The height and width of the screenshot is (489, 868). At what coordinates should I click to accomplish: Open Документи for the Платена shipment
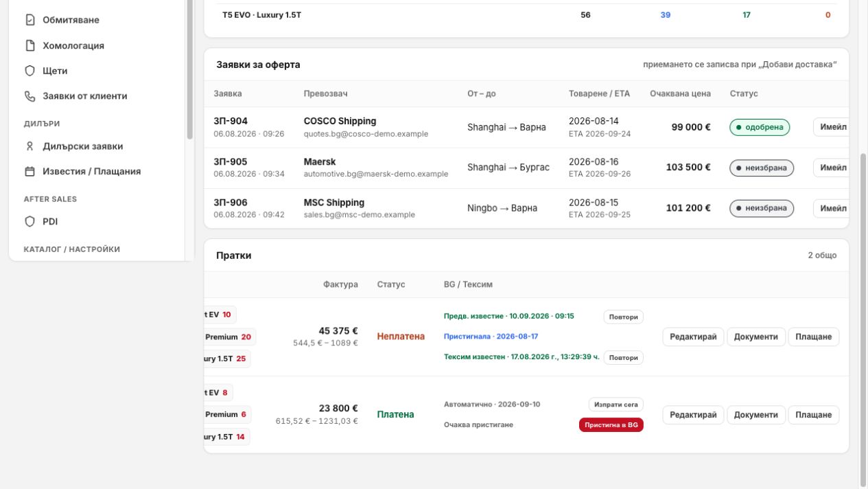tap(756, 415)
